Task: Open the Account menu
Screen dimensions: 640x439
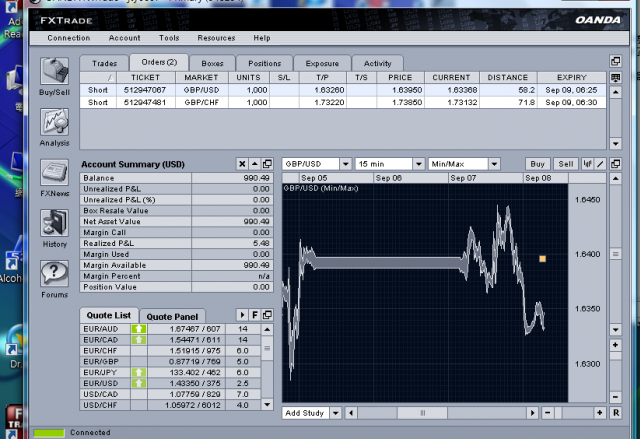Action: pyautogui.click(x=124, y=38)
